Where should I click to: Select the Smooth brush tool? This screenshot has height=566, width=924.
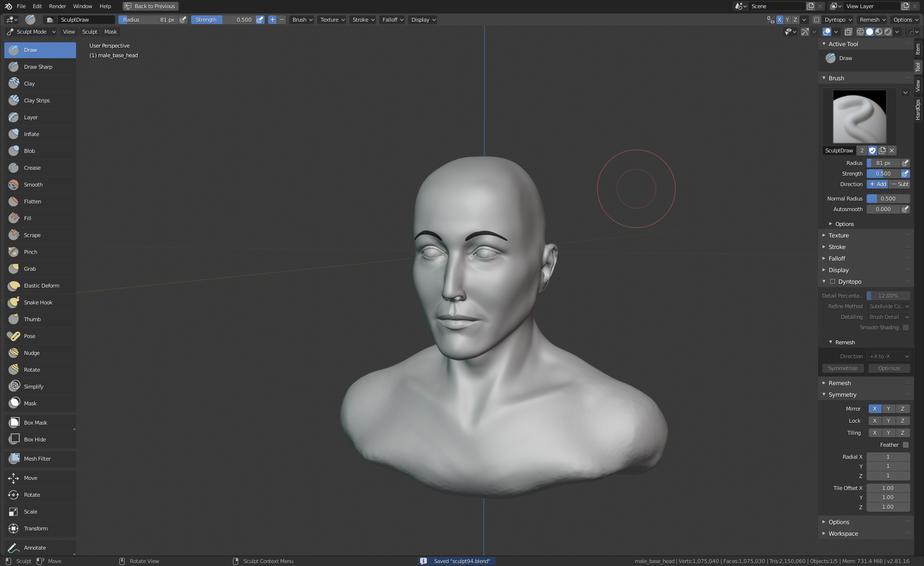coord(33,185)
